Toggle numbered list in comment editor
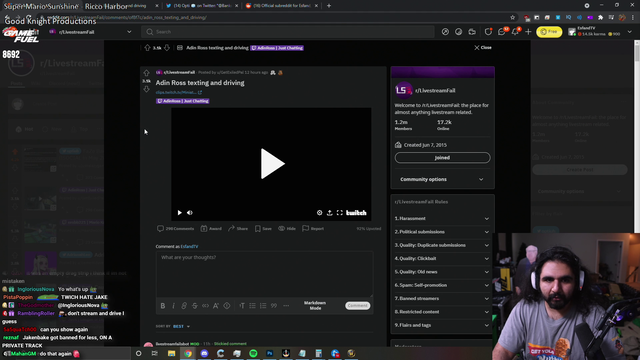Screen dimensions: 640x360 [263, 306]
